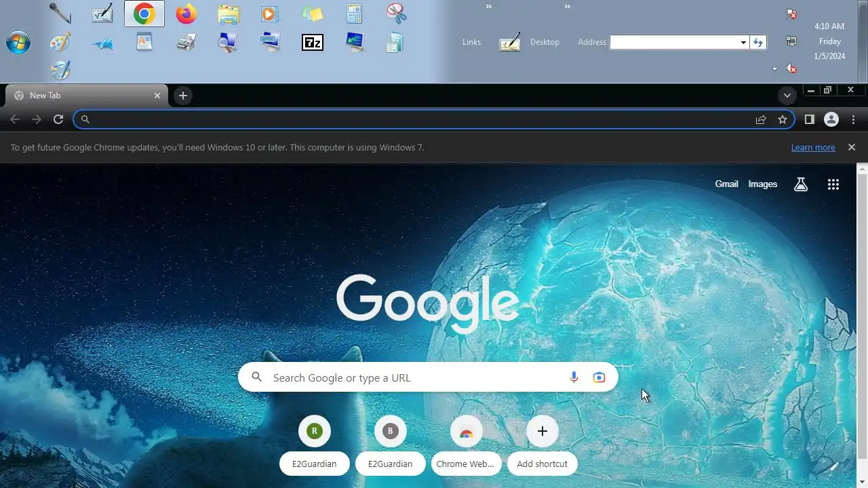Image resolution: width=868 pixels, height=488 pixels.
Task: Click the Google Chrome taskbar icon
Action: click(144, 14)
